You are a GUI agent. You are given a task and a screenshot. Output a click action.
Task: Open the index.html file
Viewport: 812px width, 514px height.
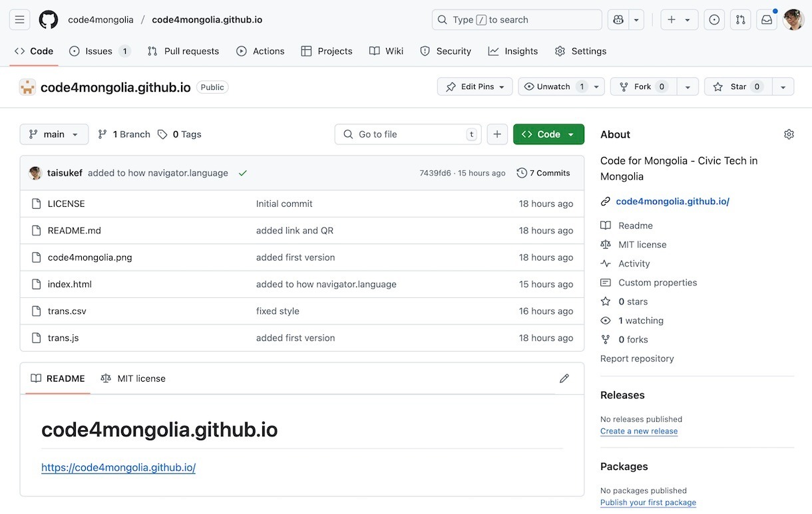70,285
